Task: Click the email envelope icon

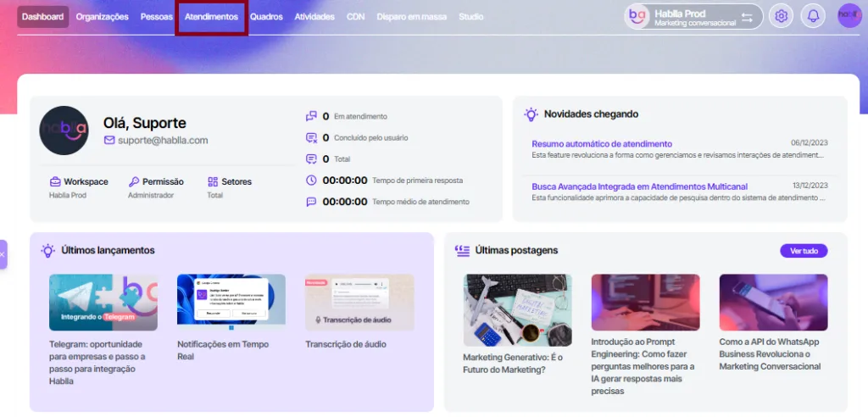Action: pyautogui.click(x=109, y=140)
